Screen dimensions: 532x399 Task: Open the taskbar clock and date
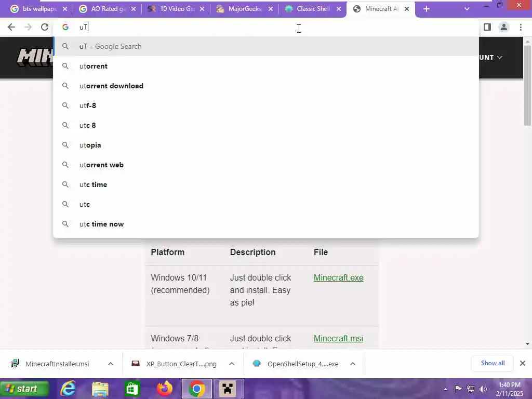coord(510,389)
